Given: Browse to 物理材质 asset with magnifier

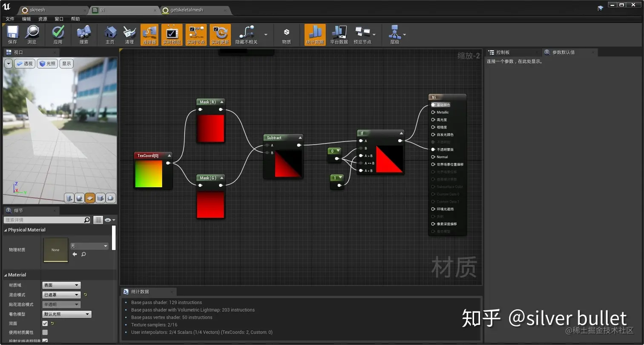Looking at the screenshot, I should coord(83,254).
